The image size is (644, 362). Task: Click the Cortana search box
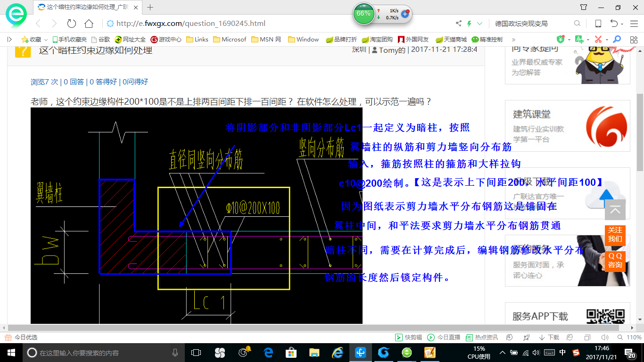pos(104,353)
